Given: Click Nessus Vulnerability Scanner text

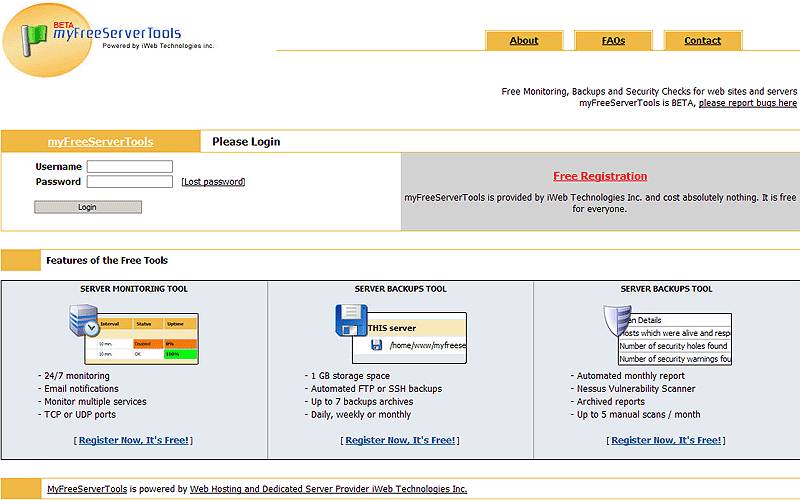Looking at the screenshot, I should (636, 389).
